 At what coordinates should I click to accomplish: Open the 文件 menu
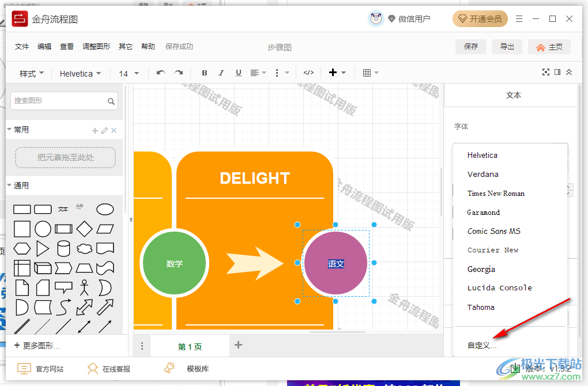(22, 47)
